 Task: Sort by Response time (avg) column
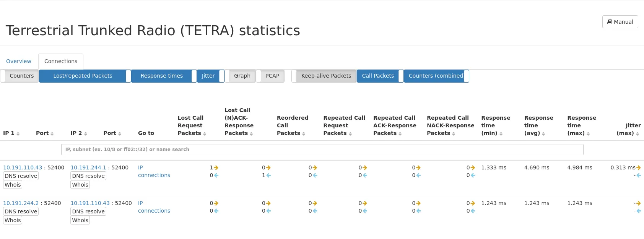[538, 125]
